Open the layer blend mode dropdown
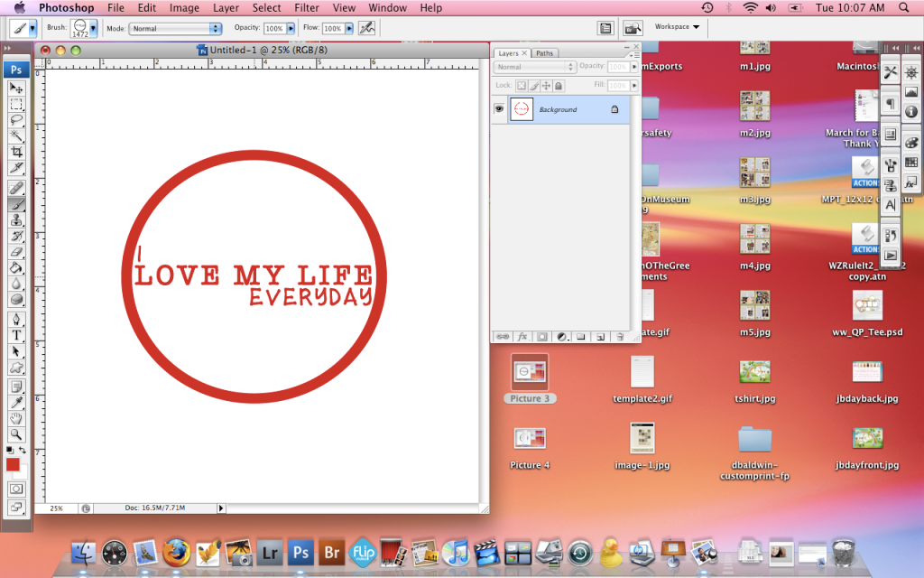The width and height of the screenshot is (924, 578). click(x=534, y=67)
